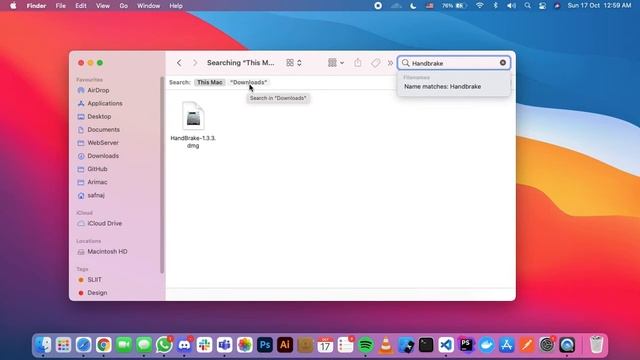Open Applications in the sidebar
640x360 pixels.
pos(104,103)
